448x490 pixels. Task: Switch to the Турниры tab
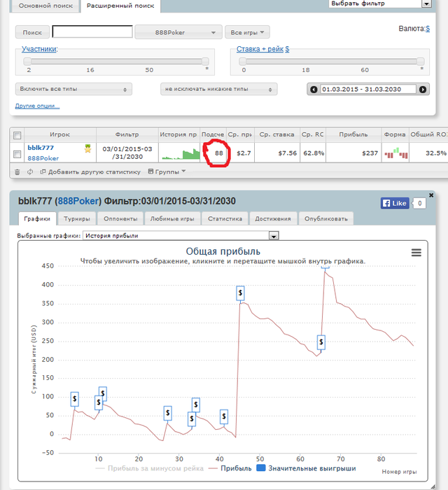point(77,218)
